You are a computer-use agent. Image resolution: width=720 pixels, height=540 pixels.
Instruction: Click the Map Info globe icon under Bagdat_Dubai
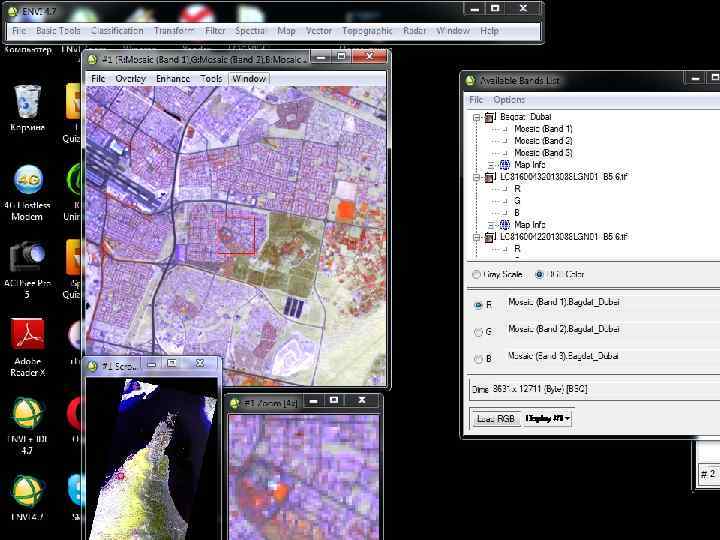pyautogui.click(x=504, y=164)
